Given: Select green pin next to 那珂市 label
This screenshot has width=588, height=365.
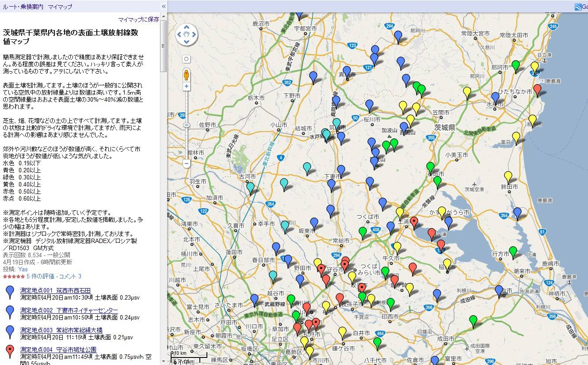Looking at the screenshot, I should point(515,66).
